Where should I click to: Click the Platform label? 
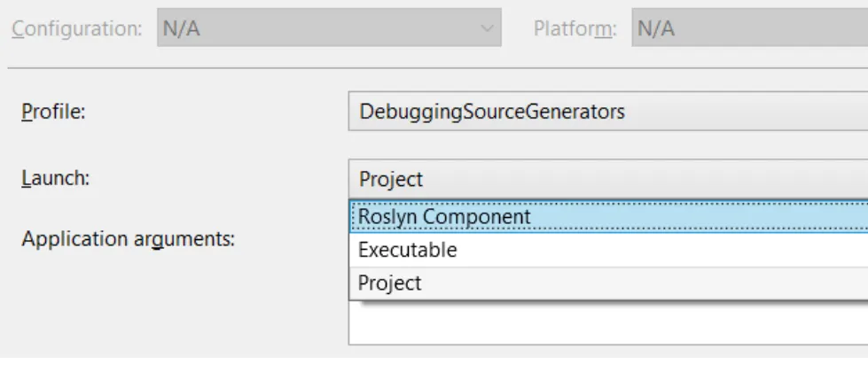tap(575, 28)
